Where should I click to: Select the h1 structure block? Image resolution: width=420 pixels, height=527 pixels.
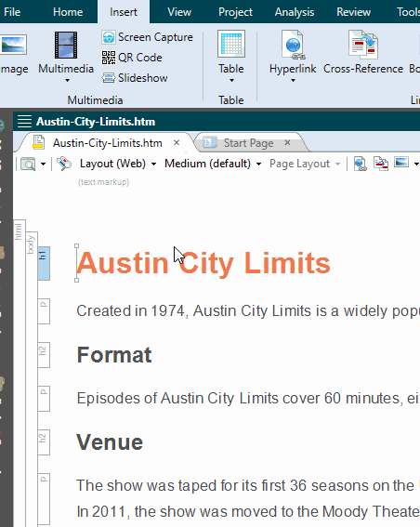coord(44,263)
